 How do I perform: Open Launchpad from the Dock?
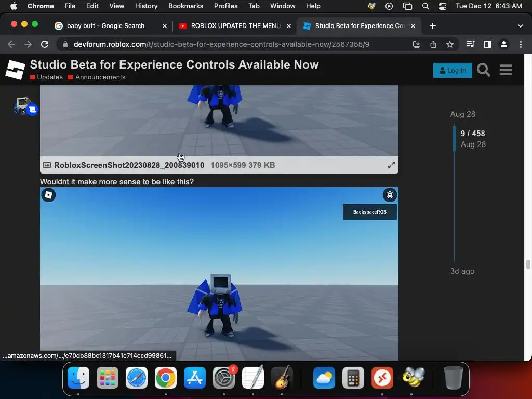point(108,378)
